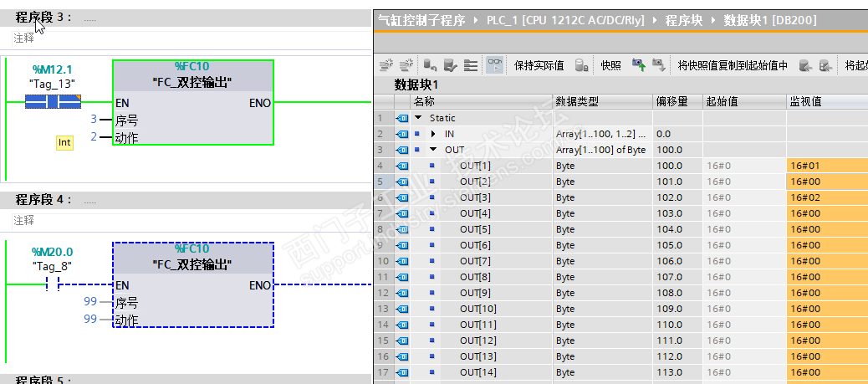The width and height of the screenshot is (868, 384).
Task: Click 序号 input value 3
Action: [x=94, y=119]
